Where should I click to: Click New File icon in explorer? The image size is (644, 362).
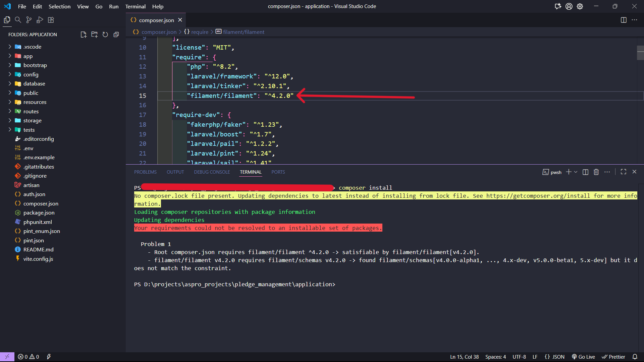(x=84, y=35)
